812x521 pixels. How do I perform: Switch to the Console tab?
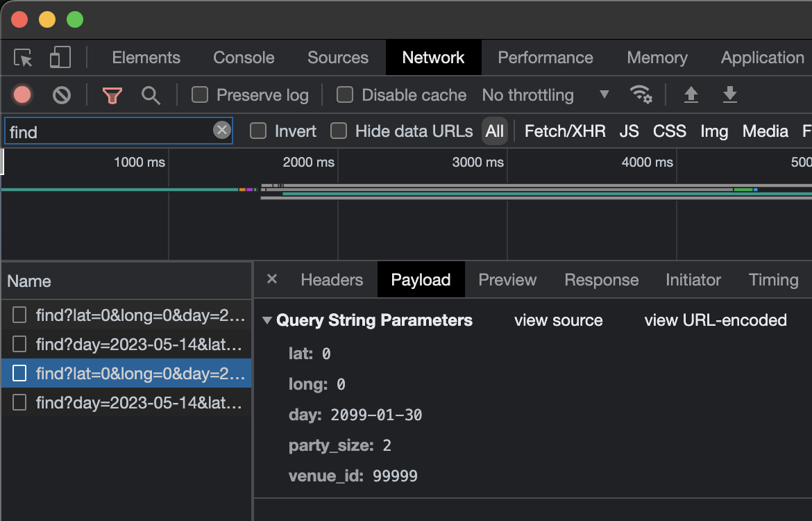[x=243, y=58]
